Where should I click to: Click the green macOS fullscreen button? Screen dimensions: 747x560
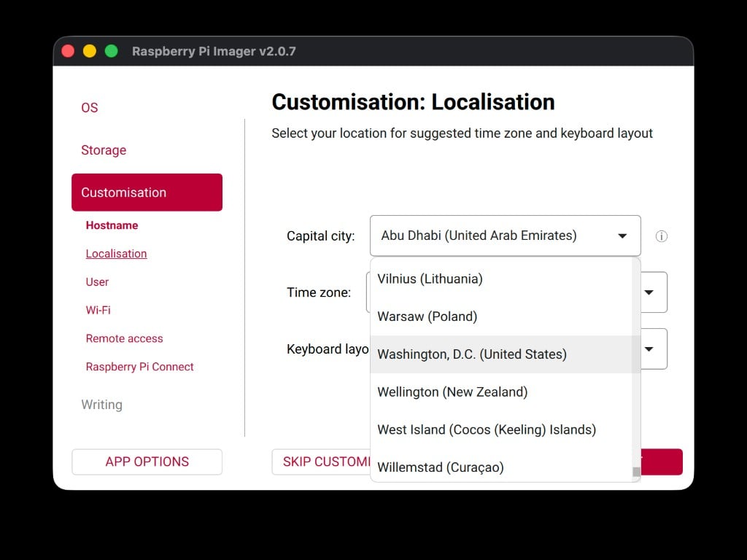(x=112, y=51)
